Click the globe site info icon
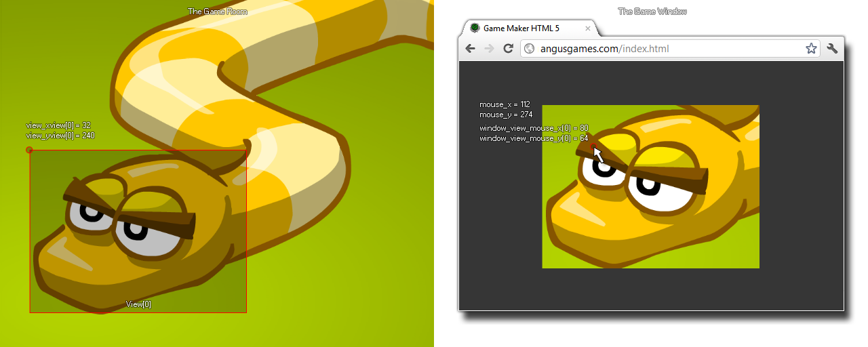 pyautogui.click(x=530, y=49)
